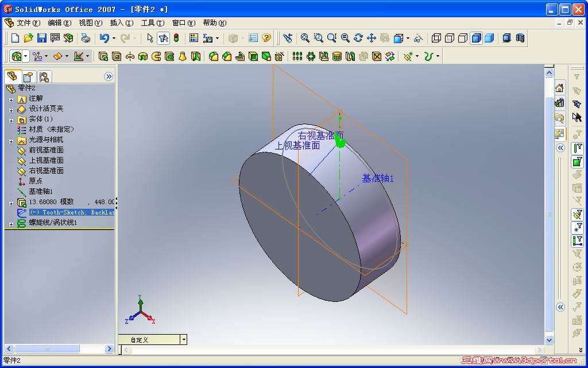Open the 插入(I) menu
588x368 pixels.
click(x=122, y=23)
